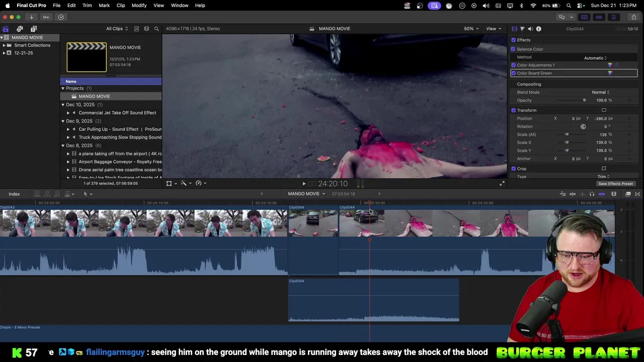Screen dimensions: 644x362
Task: Collapse the Projects group
Action: pyautogui.click(x=63, y=88)
